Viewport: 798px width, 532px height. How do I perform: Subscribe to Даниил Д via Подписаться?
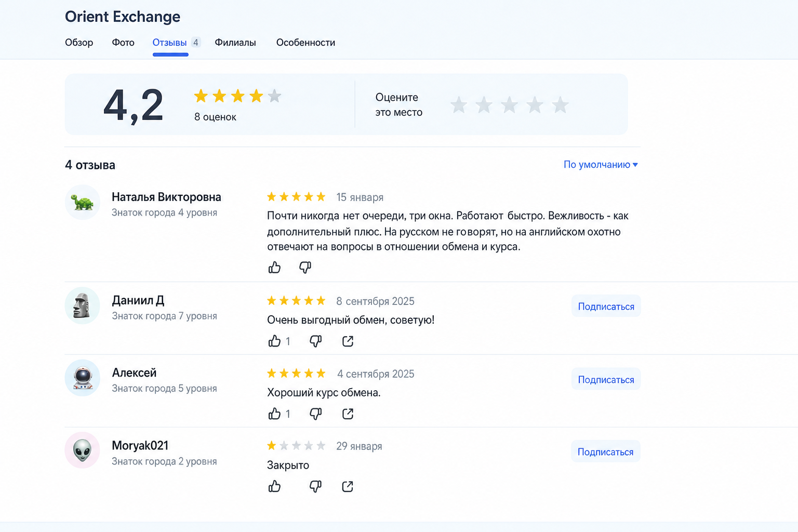coord(606,307)
